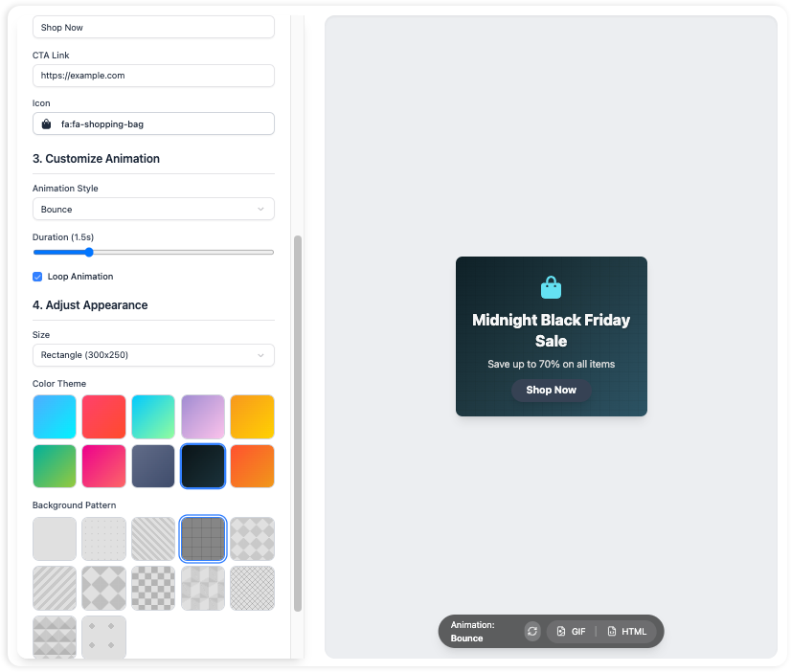Select the orange color theme swatch
Screen dimensions: 791x672
pyautogui.click(x=252, y=466)
